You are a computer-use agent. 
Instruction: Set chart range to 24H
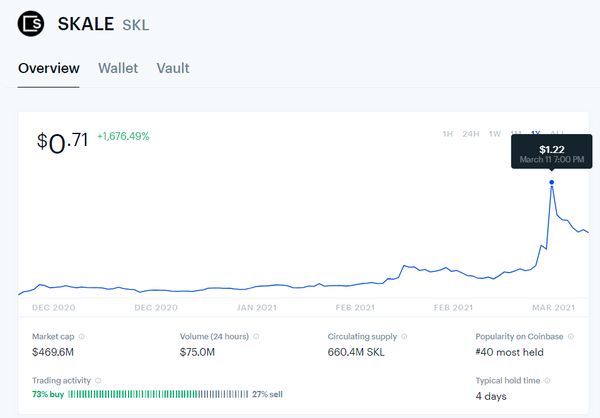coord(471,134)
